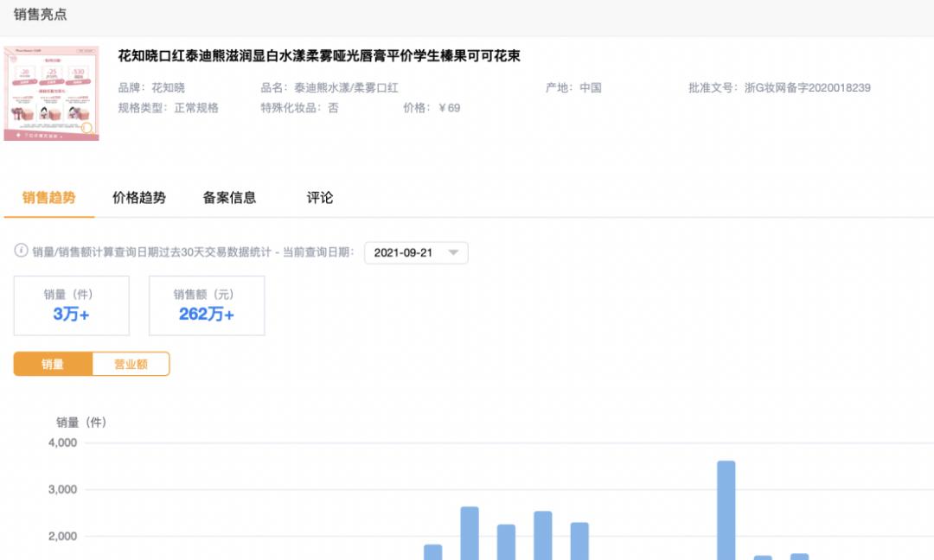Click the dropdown arrow beside the query date
934x560 pixels.
(453, 251)
